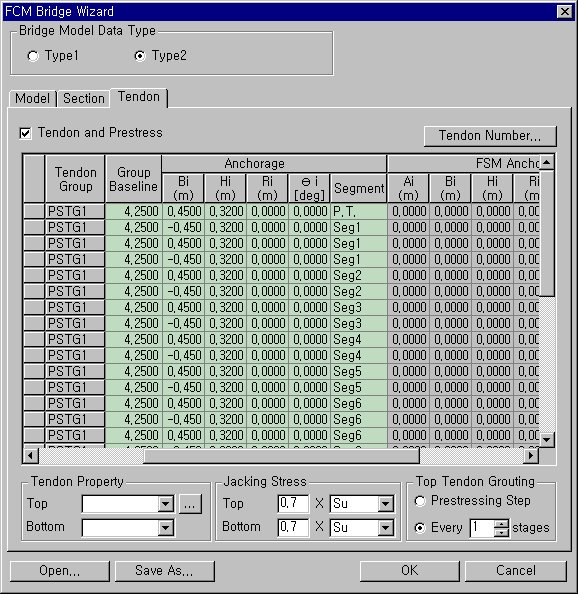This screenshot has height=594, width=578.
Task: Click the Segment column header
Action: [x=359, y=188]
